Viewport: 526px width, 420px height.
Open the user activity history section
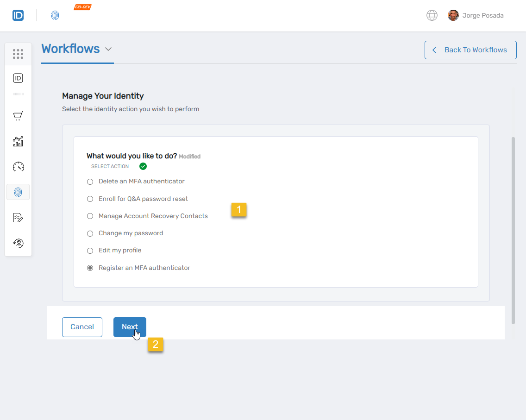pos(18,243)
